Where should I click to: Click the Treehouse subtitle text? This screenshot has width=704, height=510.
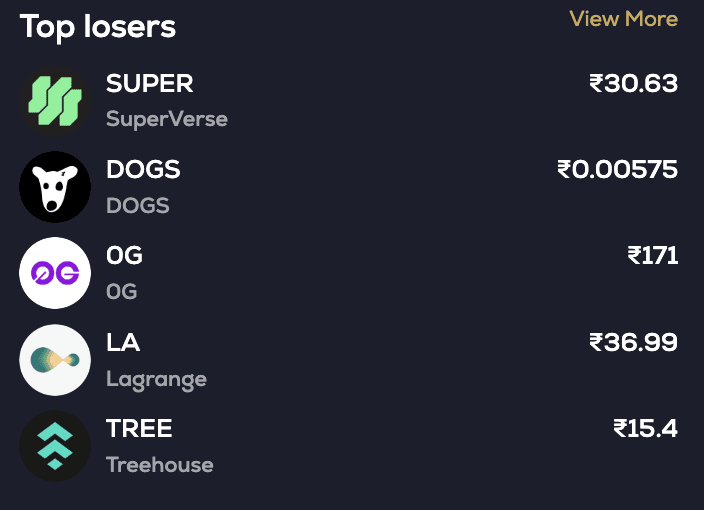click(x=159, y=465)
